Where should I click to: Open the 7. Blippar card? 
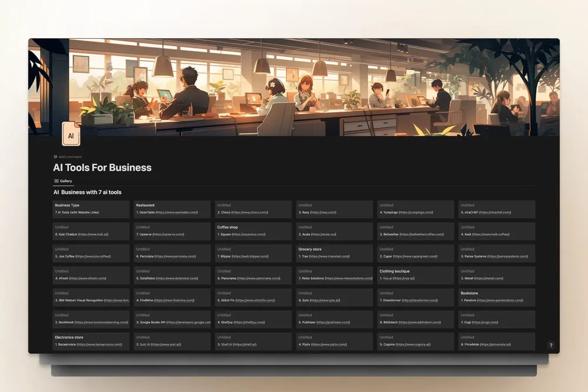(253, 253)
